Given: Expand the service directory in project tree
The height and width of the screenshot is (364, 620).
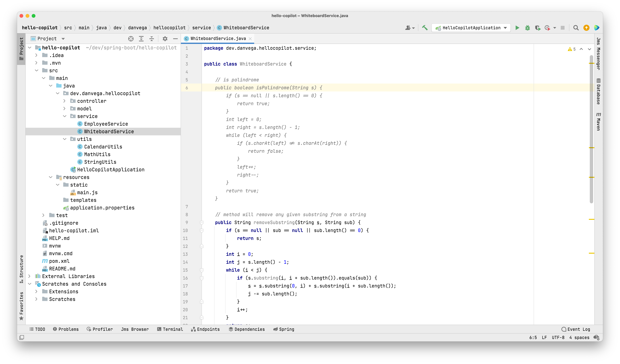Looking at the screenshot, I should point(66,116).
